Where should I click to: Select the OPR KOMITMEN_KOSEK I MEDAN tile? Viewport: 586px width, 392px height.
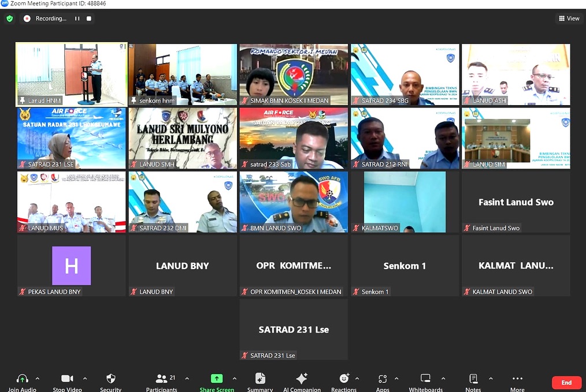point(294,266)
